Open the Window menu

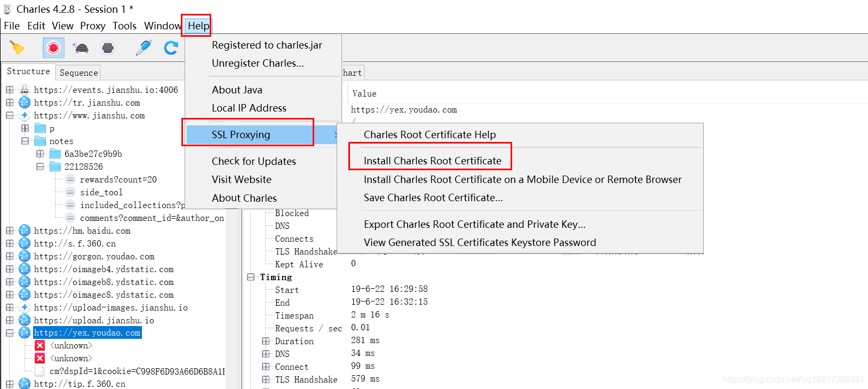pos(162,26)
